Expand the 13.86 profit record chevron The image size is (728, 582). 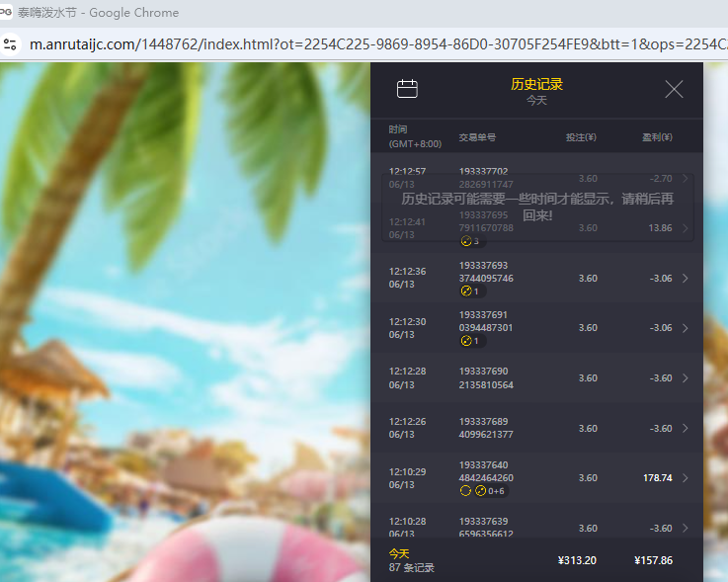point(686,228)
